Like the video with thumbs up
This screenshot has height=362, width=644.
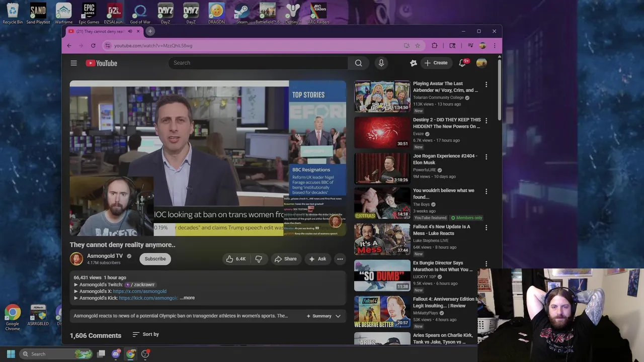[x=235, y=259]
